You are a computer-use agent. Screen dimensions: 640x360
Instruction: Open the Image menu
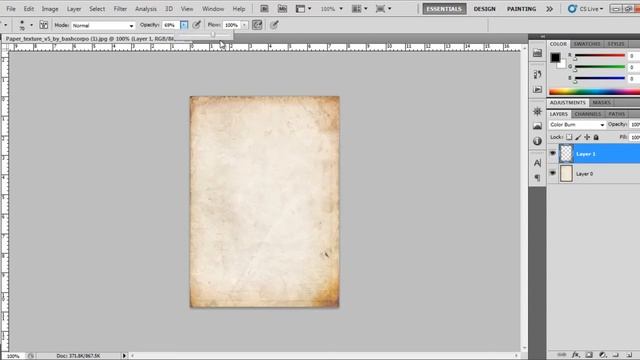[50, 9]
